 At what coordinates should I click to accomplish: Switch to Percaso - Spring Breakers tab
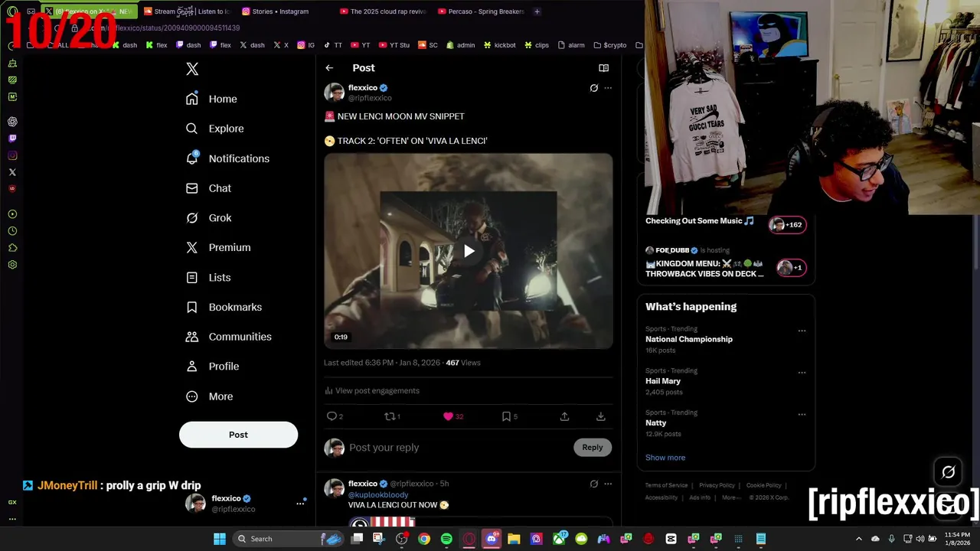click(480, 11)
